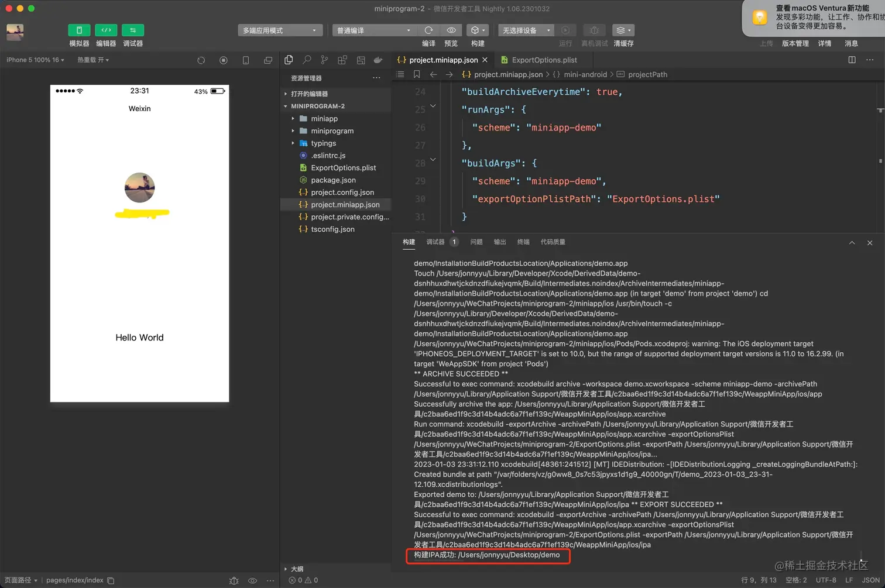Open 消息 messages
Image resolution: width=885 pixels, height=588 pixels.
pyautogui.click(x=851, y=44)
